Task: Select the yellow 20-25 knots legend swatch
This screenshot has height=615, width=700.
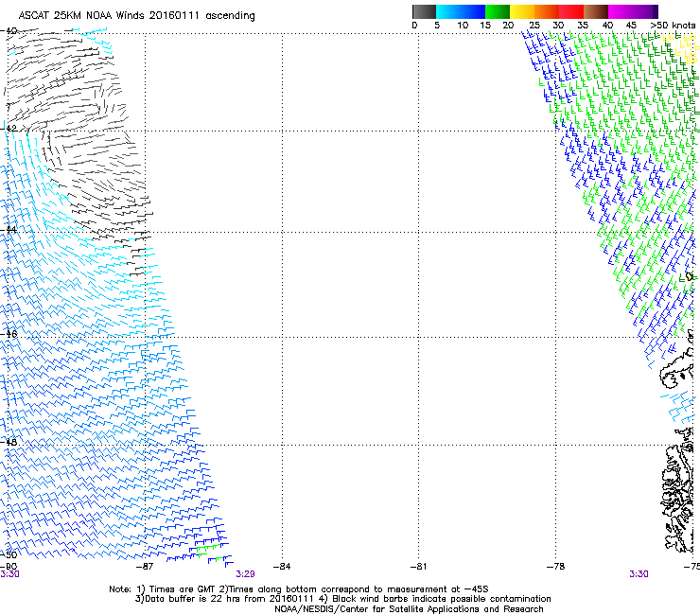Action: (x=522, y=11)
